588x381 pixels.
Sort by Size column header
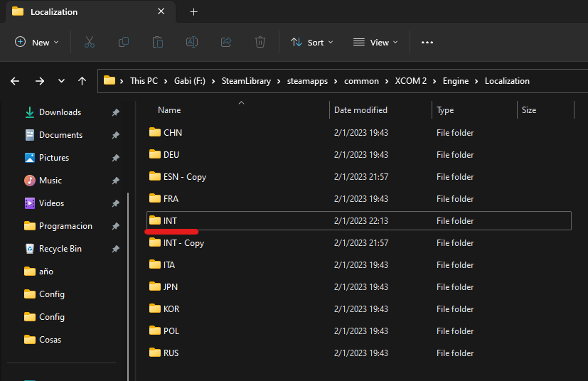click(x=545, y=110)
